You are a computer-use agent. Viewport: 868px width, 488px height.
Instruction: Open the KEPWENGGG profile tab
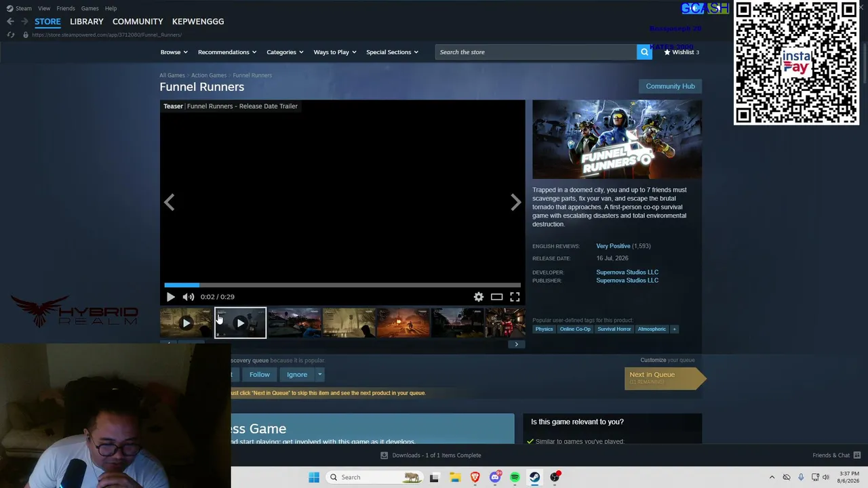click(x=198, y=22)
